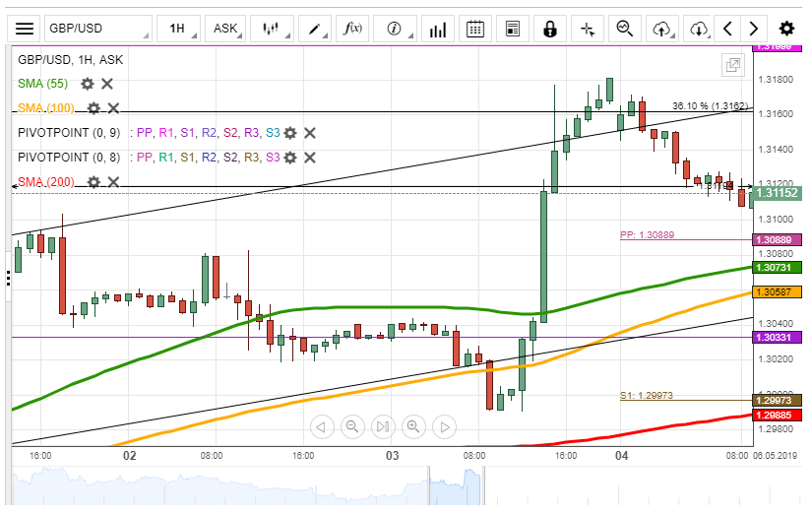
Task: Click the zoom out magnifier button
Action: click(352, 427)
